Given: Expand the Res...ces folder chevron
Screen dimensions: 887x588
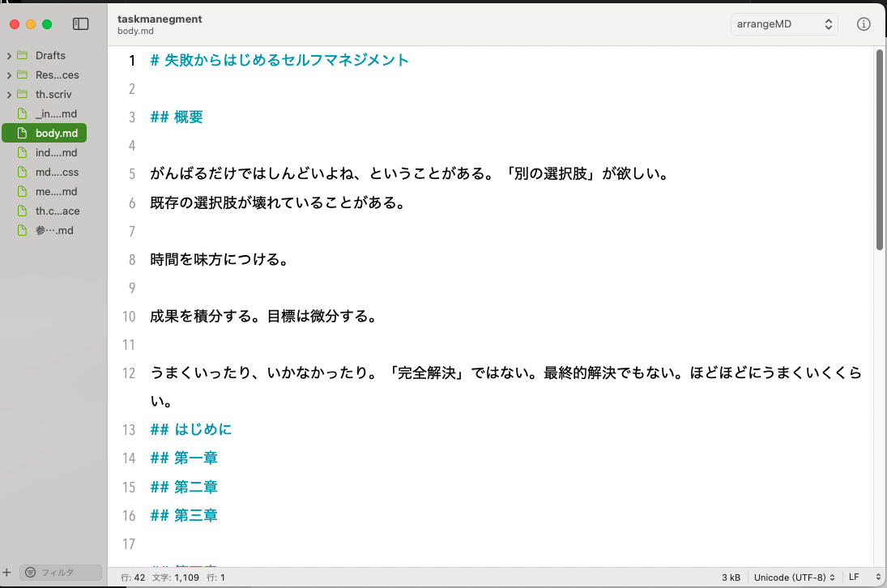Looking at the screenshot, I should point(9,75).
